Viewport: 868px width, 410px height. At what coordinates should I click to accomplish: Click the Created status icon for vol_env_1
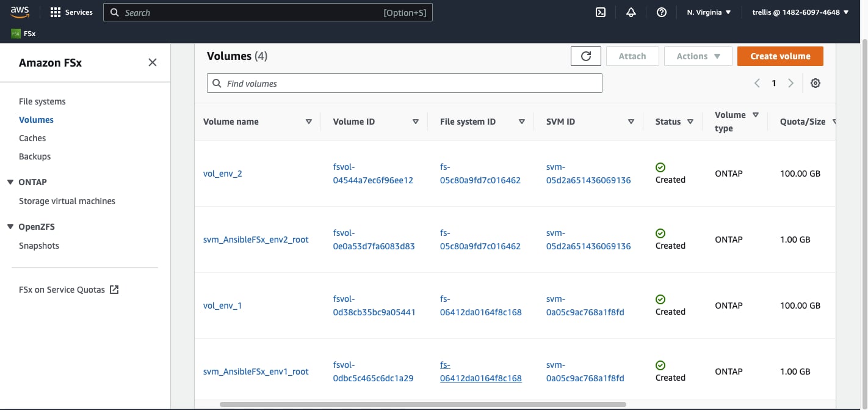(660, 299)
